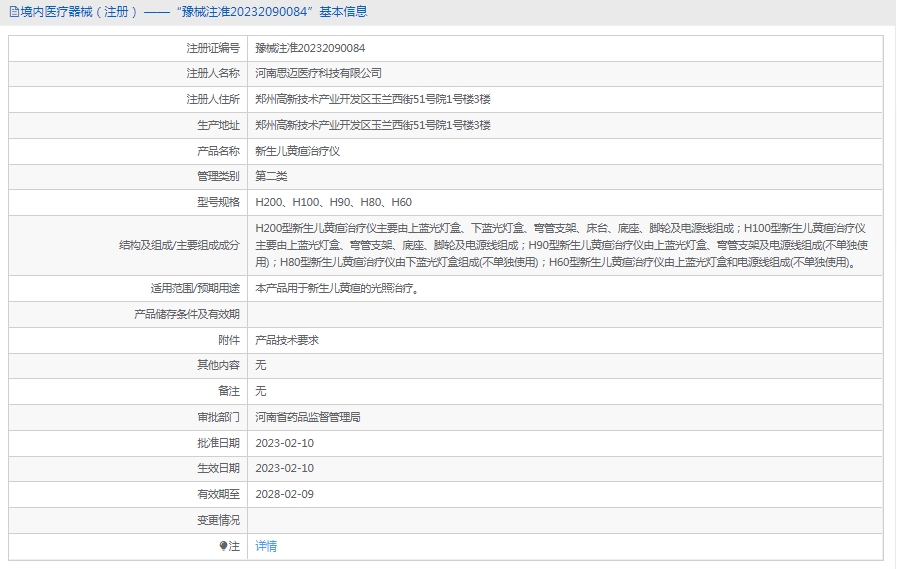Click attachment value 产品技术要求

[x=287, y=340]
